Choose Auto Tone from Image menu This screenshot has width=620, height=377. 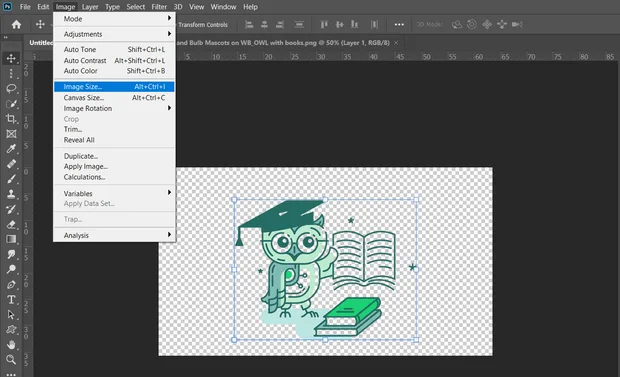(x=114, y=49)
